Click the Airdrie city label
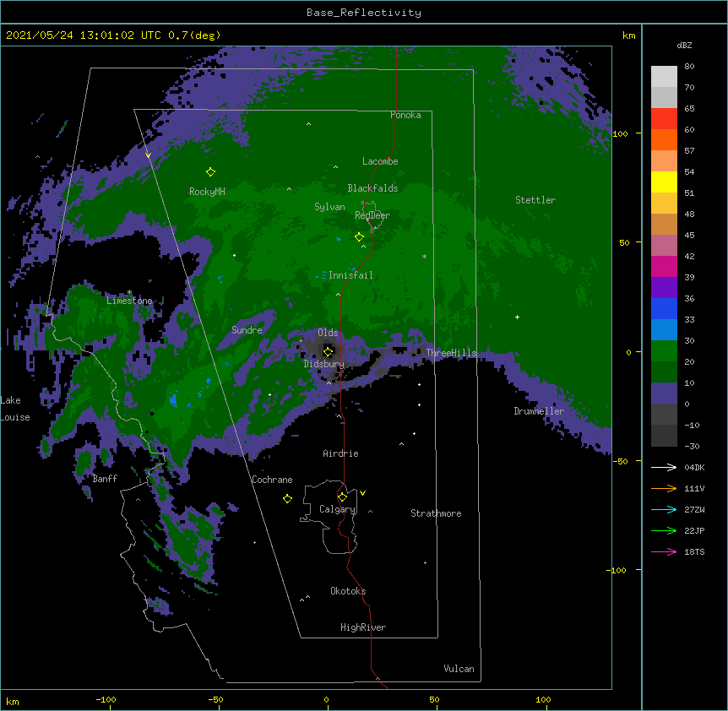728x711 pixels. tap(341, 453)
